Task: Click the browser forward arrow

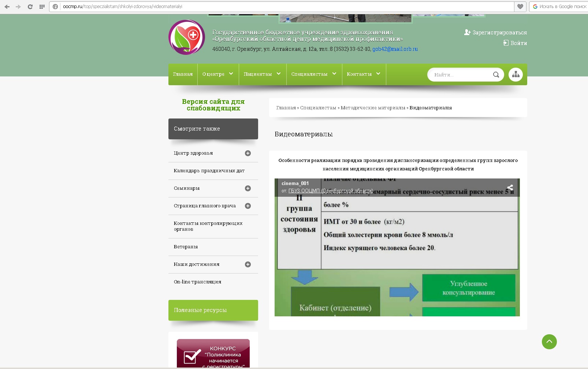Action: tap(18, 7)
